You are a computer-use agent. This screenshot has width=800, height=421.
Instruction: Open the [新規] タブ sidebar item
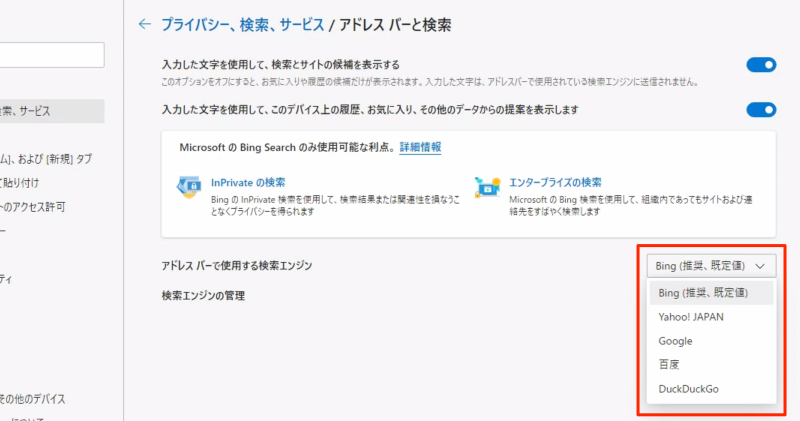[x=46, y=159]
